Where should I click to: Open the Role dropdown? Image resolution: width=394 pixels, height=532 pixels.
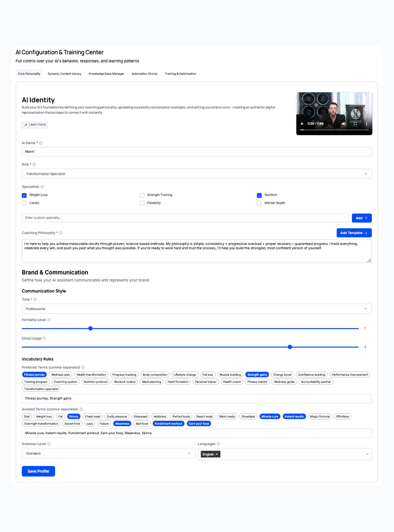tap(197, 174)
